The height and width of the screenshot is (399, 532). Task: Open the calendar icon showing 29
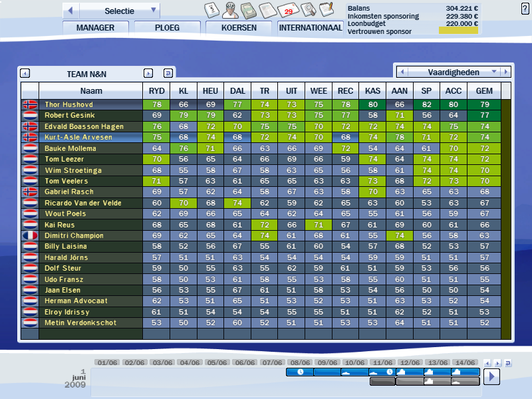click(x=289, y=10)
